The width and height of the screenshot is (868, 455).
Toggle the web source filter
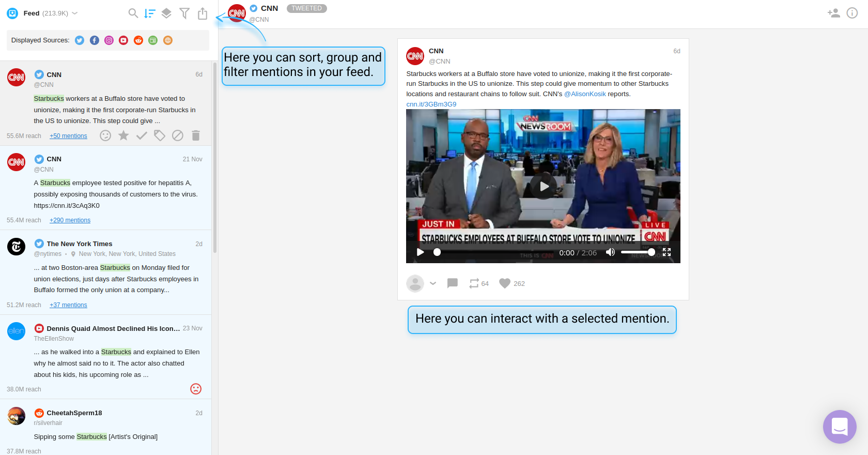[x=168, y=40]
